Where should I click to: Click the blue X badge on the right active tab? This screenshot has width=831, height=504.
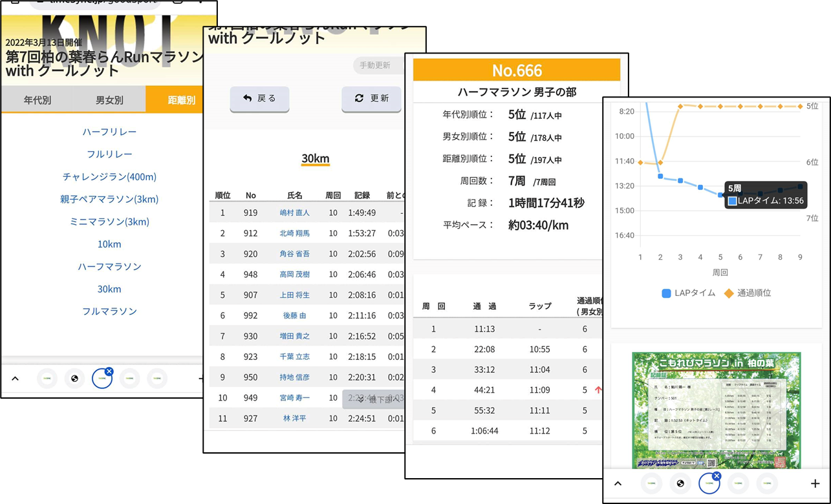tap(716, 476)
